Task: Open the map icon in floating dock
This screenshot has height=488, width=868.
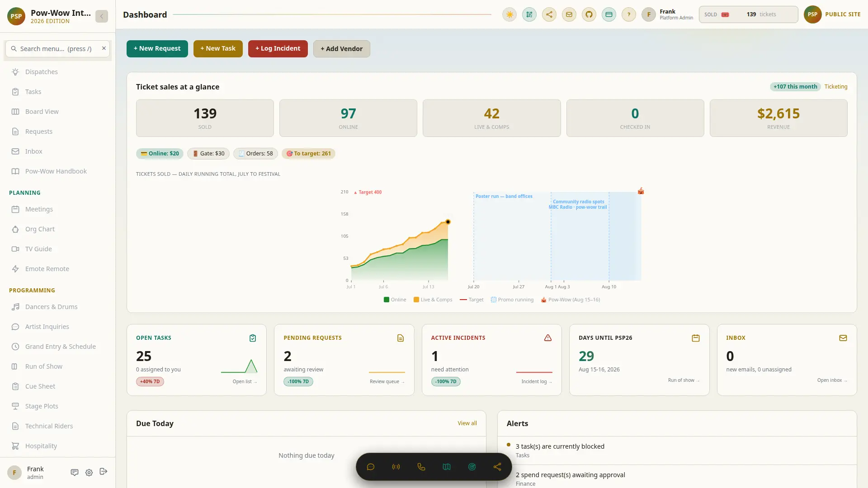Action: (447, 467)
